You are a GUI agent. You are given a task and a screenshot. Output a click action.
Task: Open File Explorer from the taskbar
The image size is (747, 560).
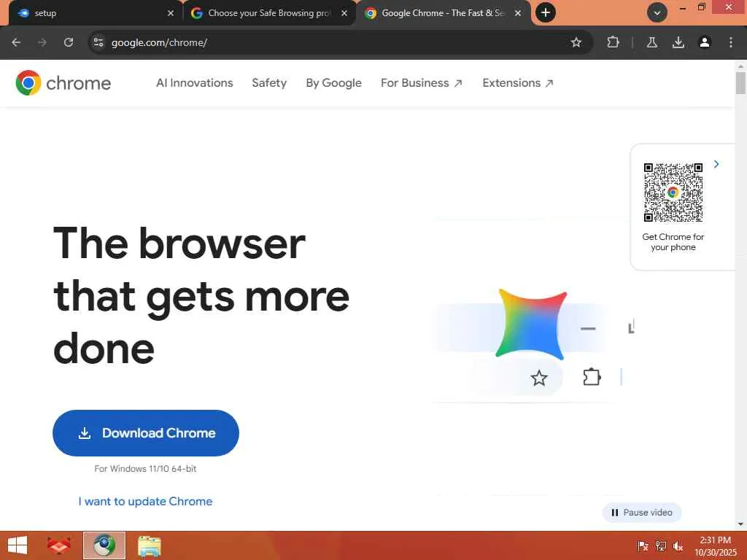tap(149, 546)
